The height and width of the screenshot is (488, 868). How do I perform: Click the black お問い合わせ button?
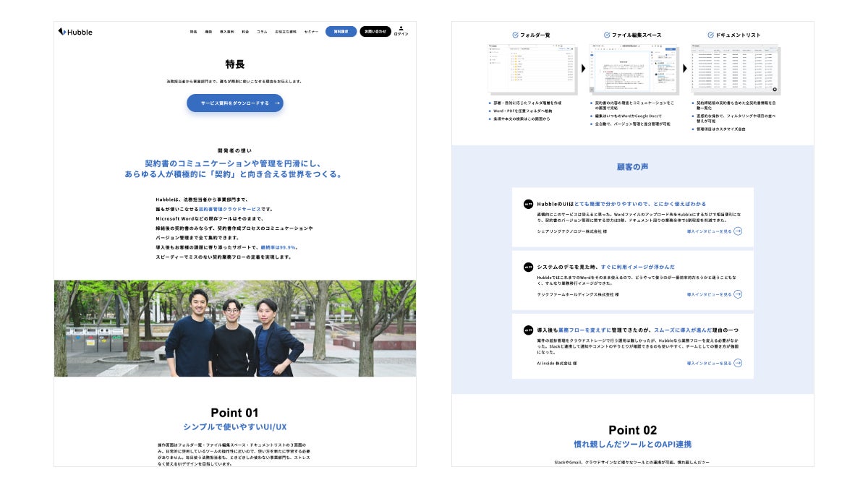(x=375, y=32)
